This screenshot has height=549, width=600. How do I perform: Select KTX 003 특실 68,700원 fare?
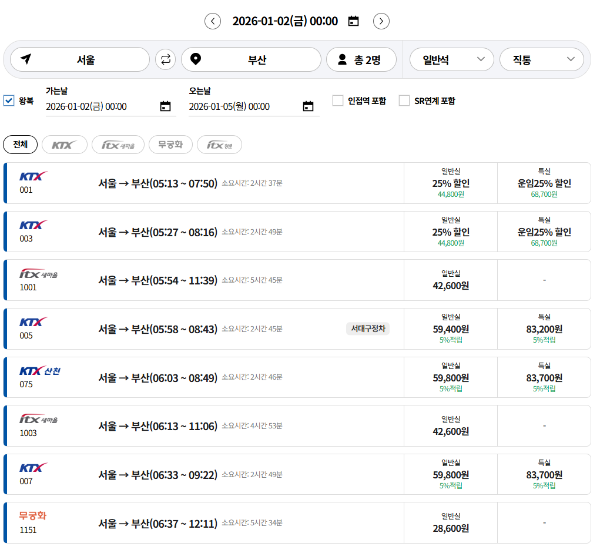544,231
